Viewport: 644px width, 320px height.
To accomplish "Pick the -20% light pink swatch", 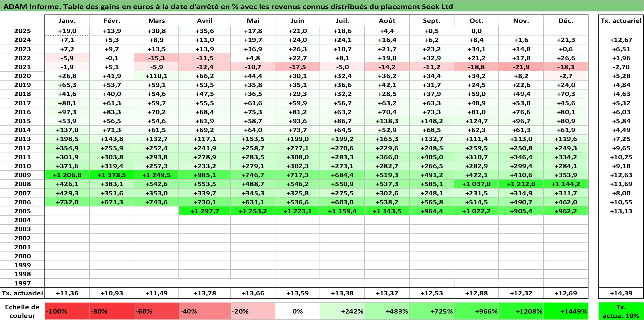I will pyautogui.click(x=253, y=311).
